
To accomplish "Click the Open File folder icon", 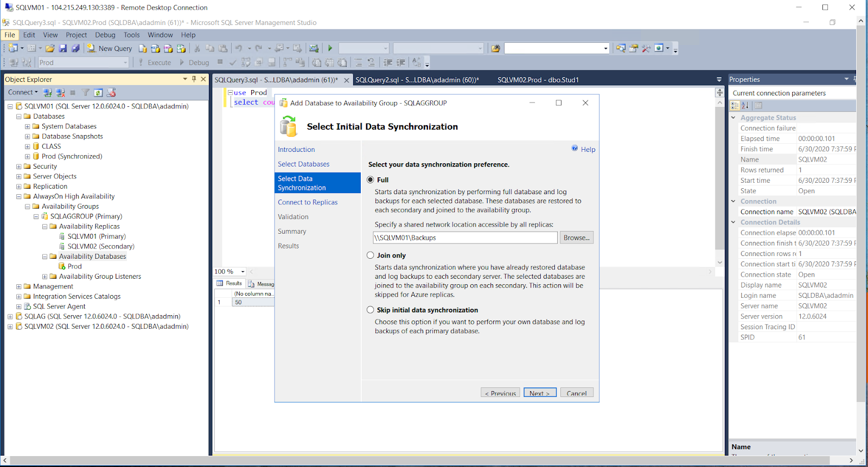I will click(50, 48).
